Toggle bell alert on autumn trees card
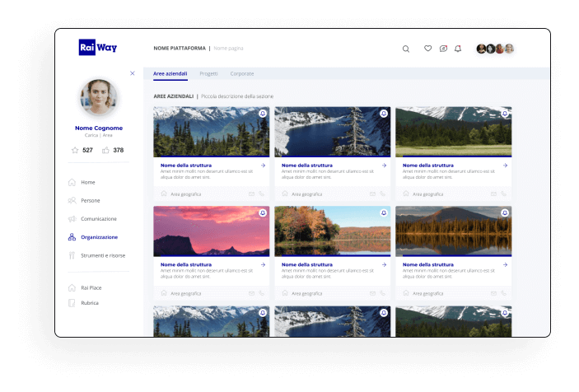The width and height of the screenshot is (579, 392). pos(384,212)
